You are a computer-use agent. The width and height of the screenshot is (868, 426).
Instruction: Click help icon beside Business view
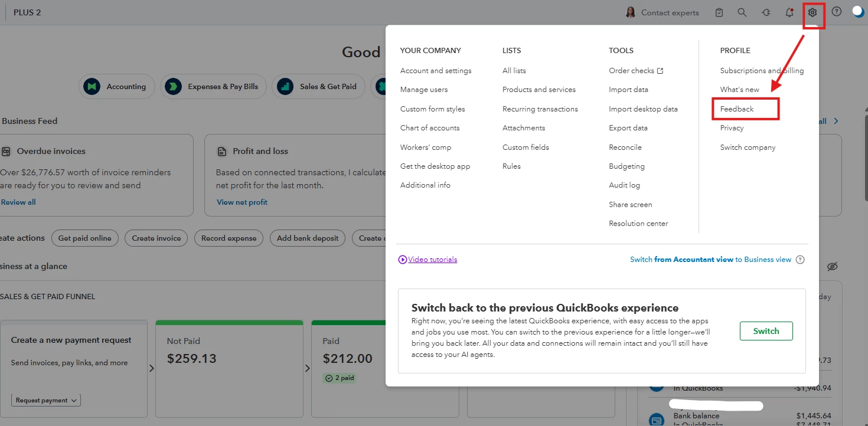click(x=800, y=260)
